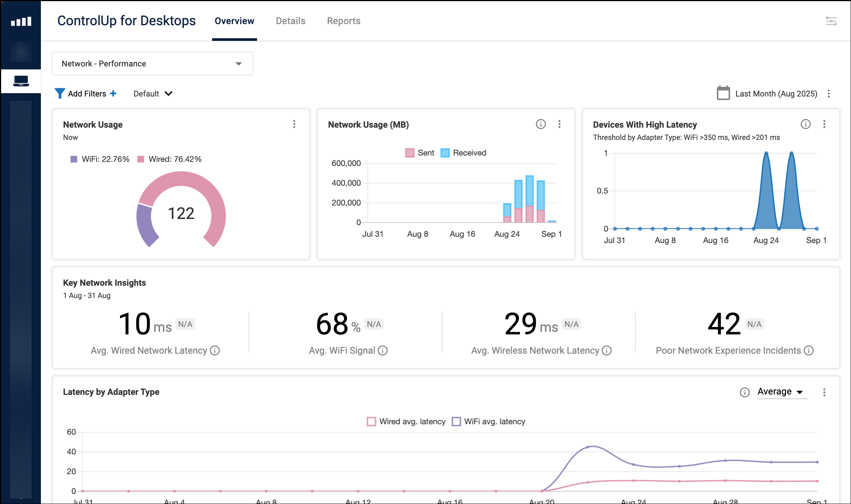The image size is (851, 504).
Task: Click the 122 donut chart center value
Action: coord(181,213)
